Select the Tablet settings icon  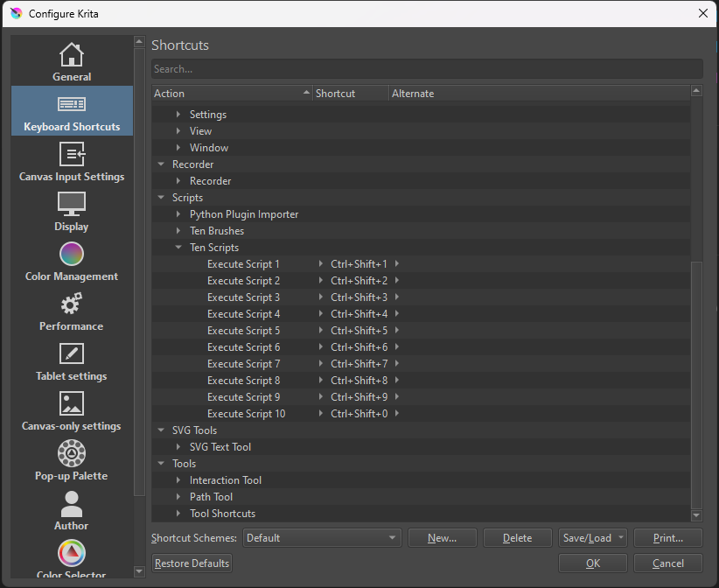pos(71,354)
